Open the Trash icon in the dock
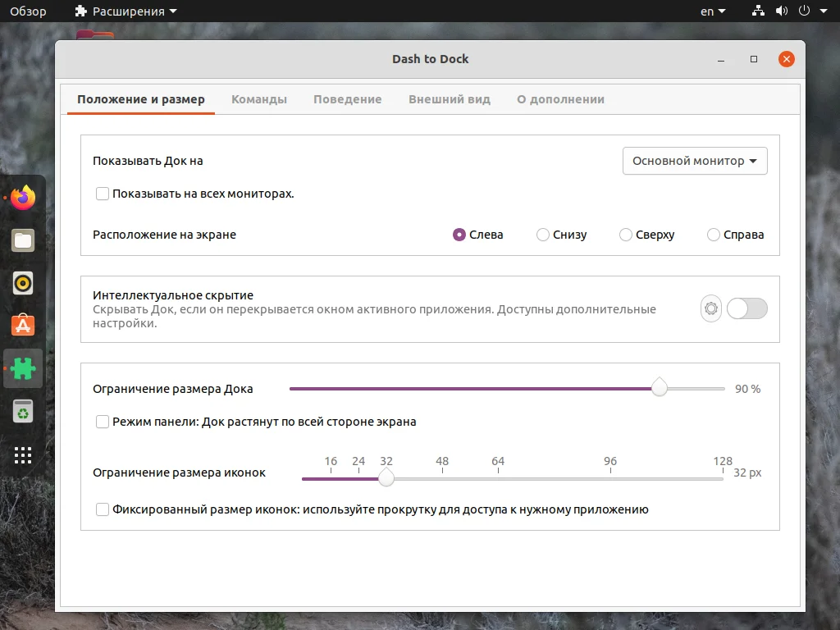Viewport: 840px width, 630px height. click(x=22, y=411)
